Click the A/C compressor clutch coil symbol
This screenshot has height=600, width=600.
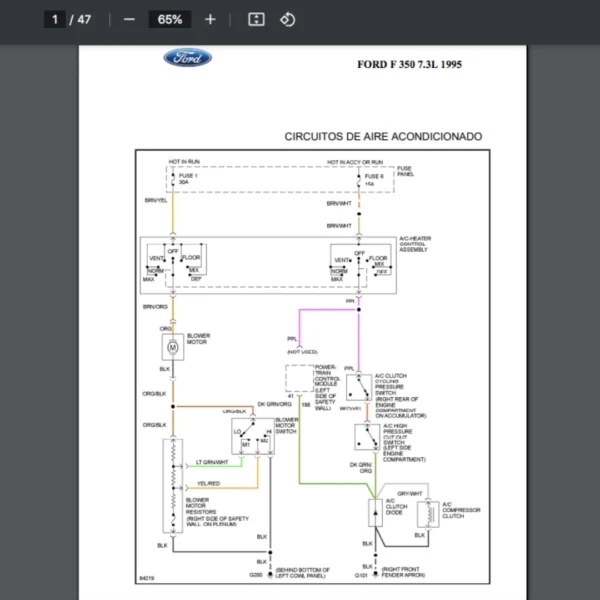(x=428, y=515)
